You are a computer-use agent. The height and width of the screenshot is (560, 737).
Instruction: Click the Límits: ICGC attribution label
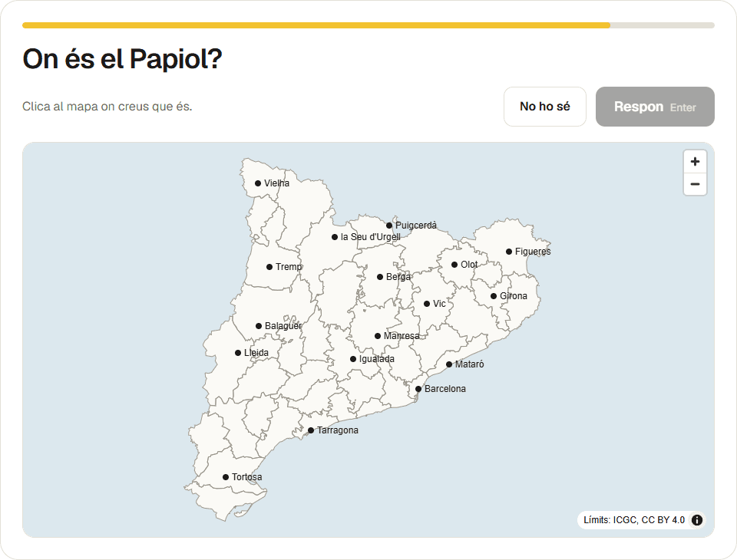point(633,520)
